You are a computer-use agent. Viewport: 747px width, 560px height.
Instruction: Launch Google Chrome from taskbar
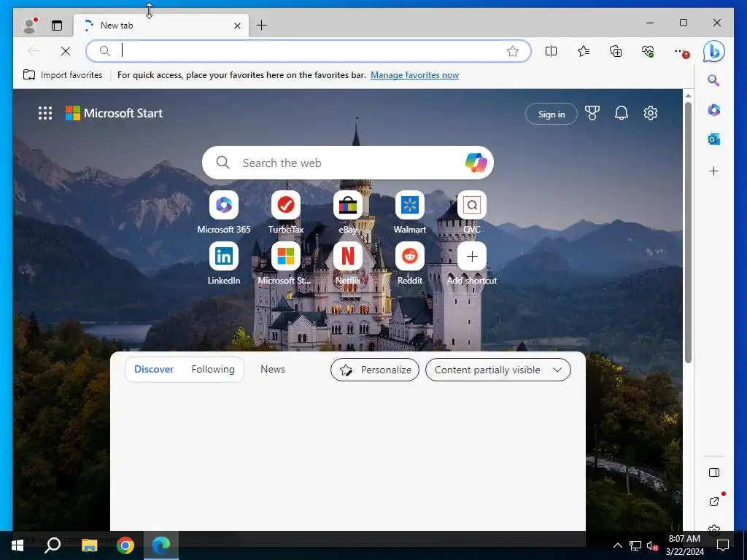point(125,545)
